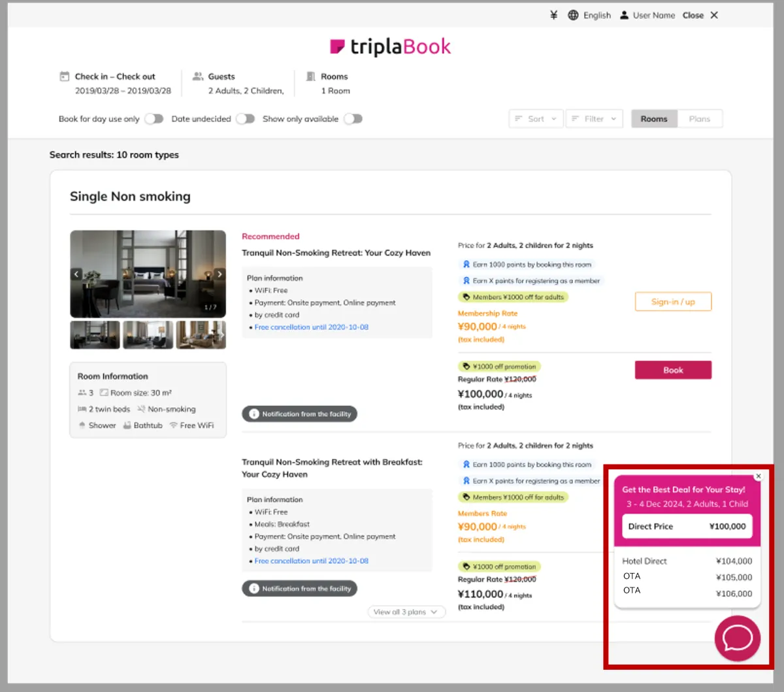Viewport: 784px width, 692px height.
Task: Click the yen currency icon
Action: tap(553, 15)
